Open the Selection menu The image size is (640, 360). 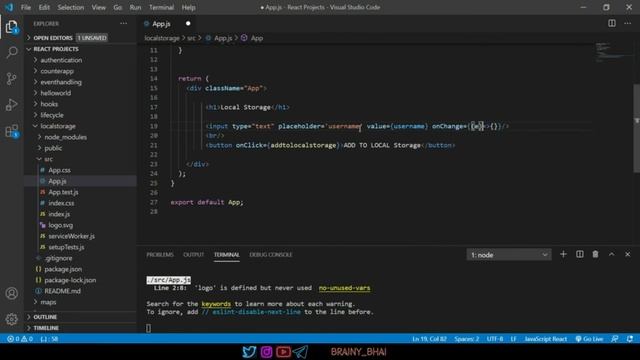pos(71,7)
